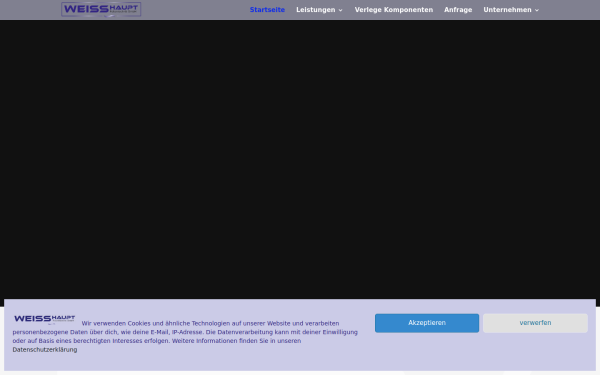Expand the Leistungen dropdown chevron
Image resolution: width=600 pixels, height=375 pixels.
point(341,10)
